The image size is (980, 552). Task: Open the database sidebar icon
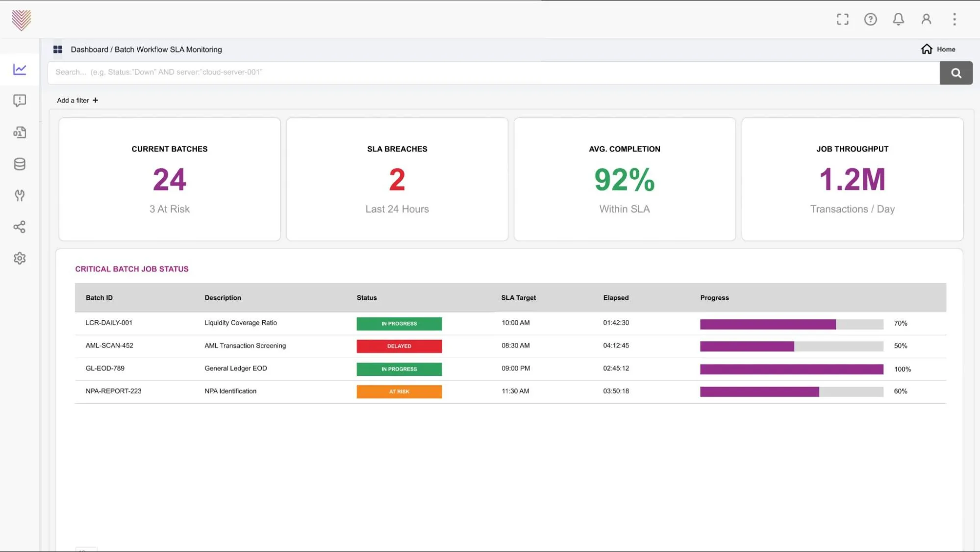[20, 164]
